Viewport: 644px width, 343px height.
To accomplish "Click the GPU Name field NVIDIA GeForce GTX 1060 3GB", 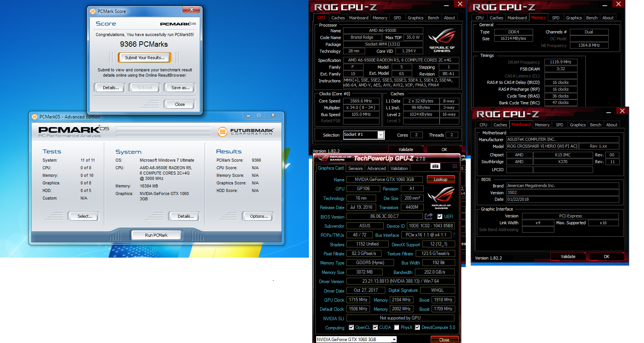I will pos(384,179).
